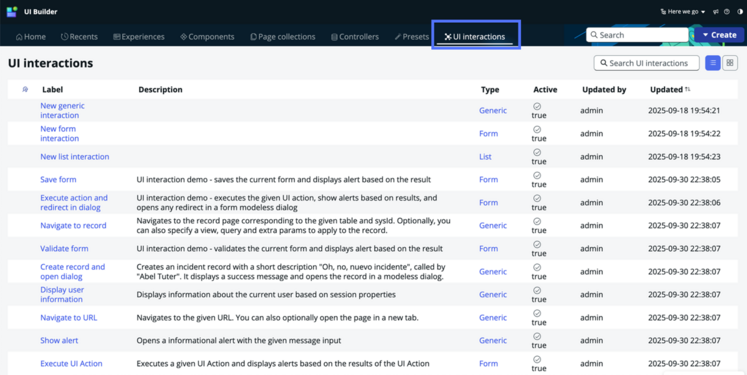Open 'Create record and open dialog' link

pos(72,272)
